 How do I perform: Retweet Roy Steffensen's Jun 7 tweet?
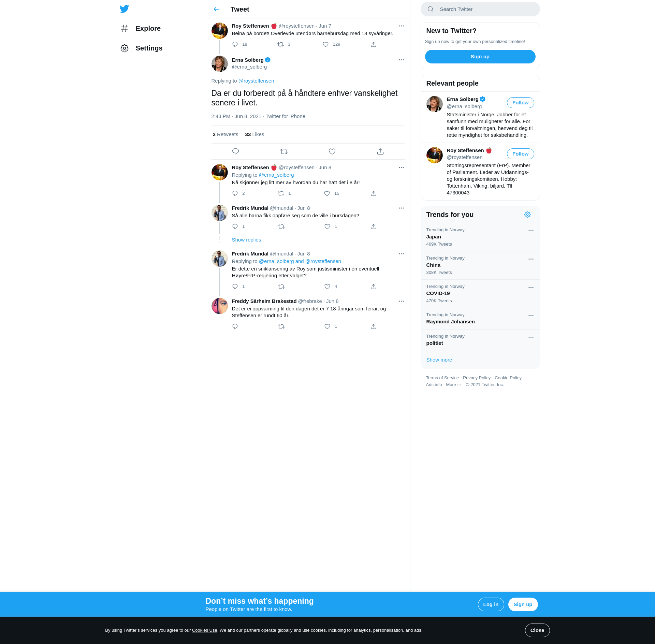tap(280, 44)
